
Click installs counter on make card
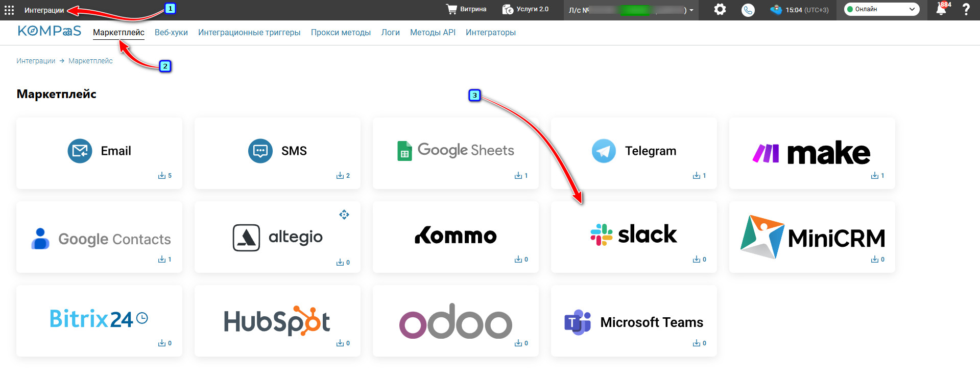[x=878, y=176]
